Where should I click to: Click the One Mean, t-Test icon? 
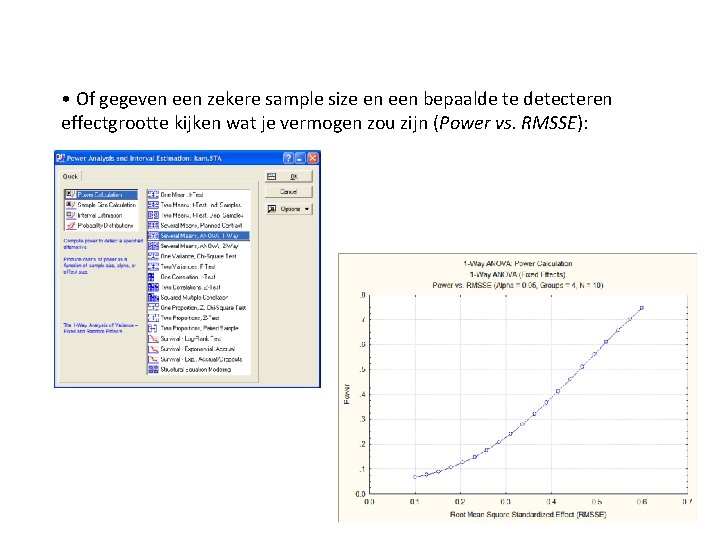(x=153, y=195)
